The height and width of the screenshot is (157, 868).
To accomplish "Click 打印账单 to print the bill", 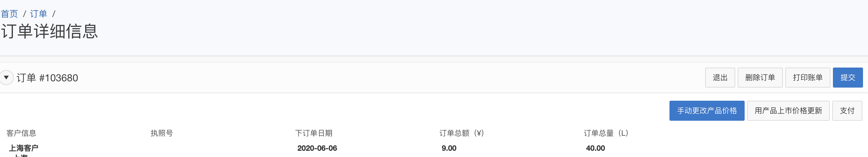I will pyautogui.click(x=807, y=78).
